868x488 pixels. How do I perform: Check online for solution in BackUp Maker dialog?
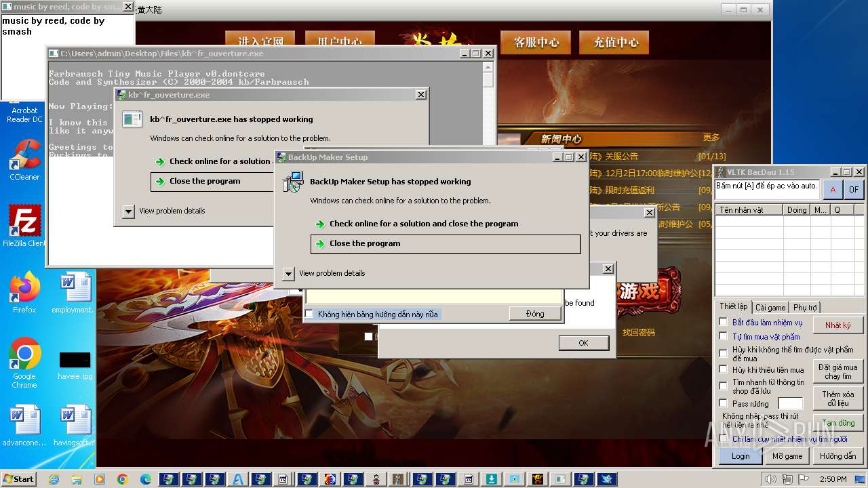tap(446, 224)
